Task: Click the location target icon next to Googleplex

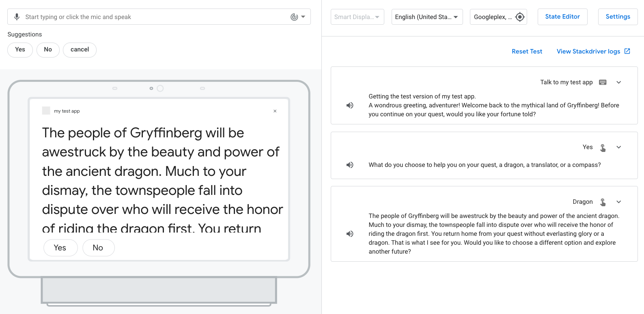Action: [x=520, y=17]
